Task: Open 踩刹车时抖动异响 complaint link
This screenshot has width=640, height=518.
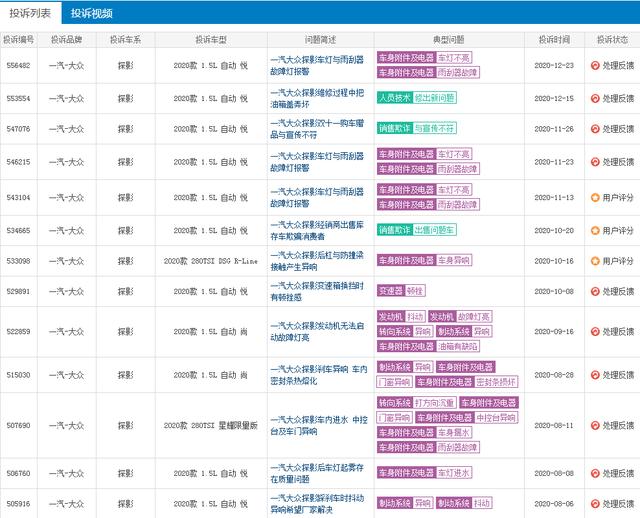Action: pyautogui.click(x=317, y=504)
